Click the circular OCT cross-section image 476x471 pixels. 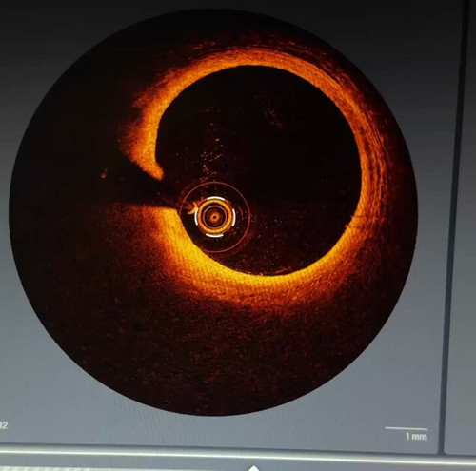(213, 212)
